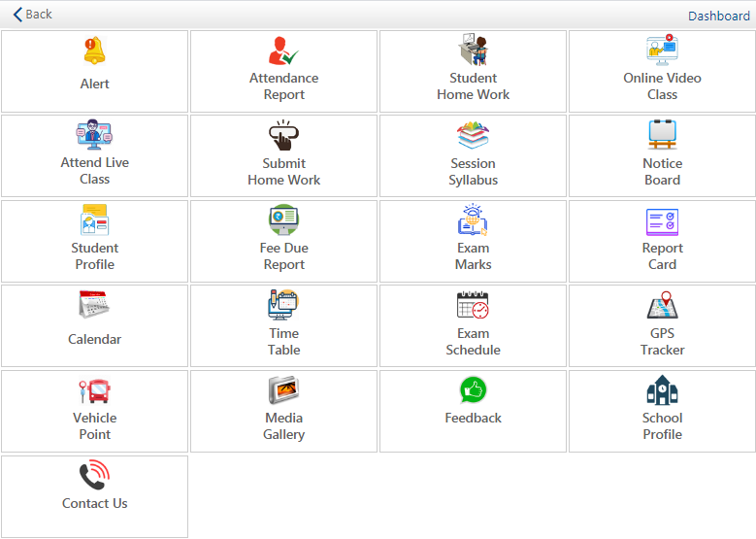This screenshot has width=756, height=539.
Task: Open the Exam Marks icon
Action: (473, 219)
